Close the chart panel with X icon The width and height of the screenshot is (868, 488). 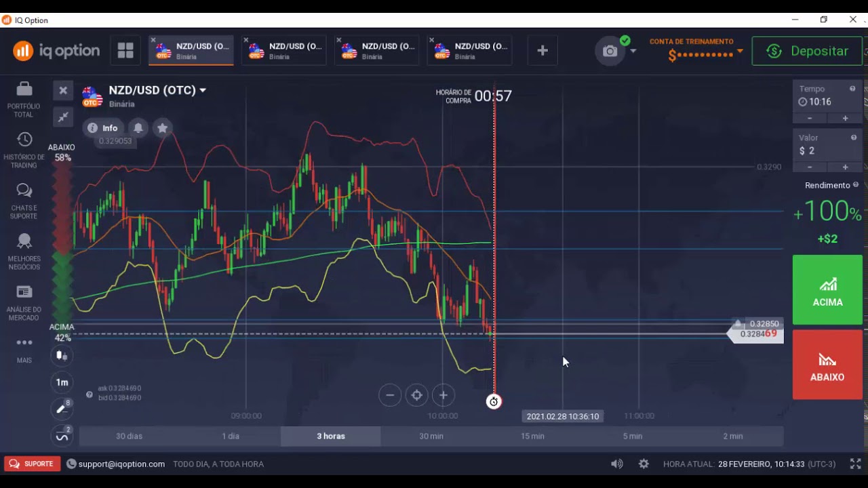(x=62, y=90)
